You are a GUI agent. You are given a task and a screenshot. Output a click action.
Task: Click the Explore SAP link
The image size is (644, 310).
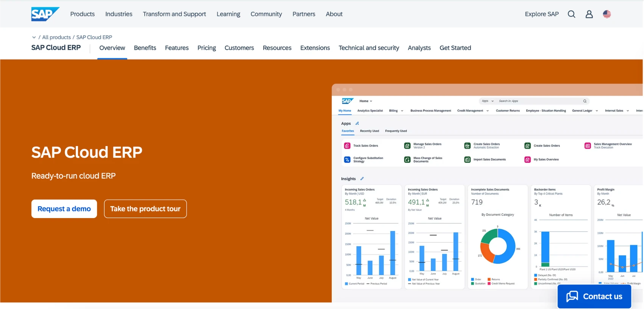(x=542, y=14)
